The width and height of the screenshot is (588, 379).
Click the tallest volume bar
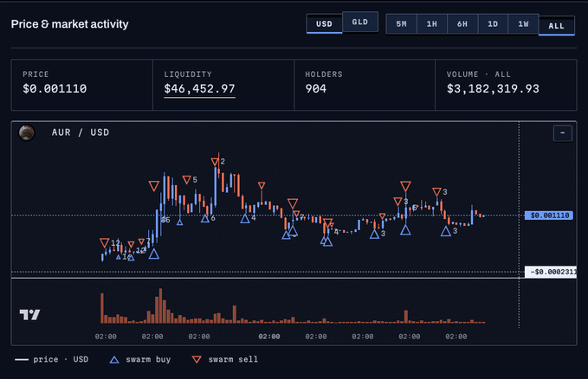click(x=160, y=305)
